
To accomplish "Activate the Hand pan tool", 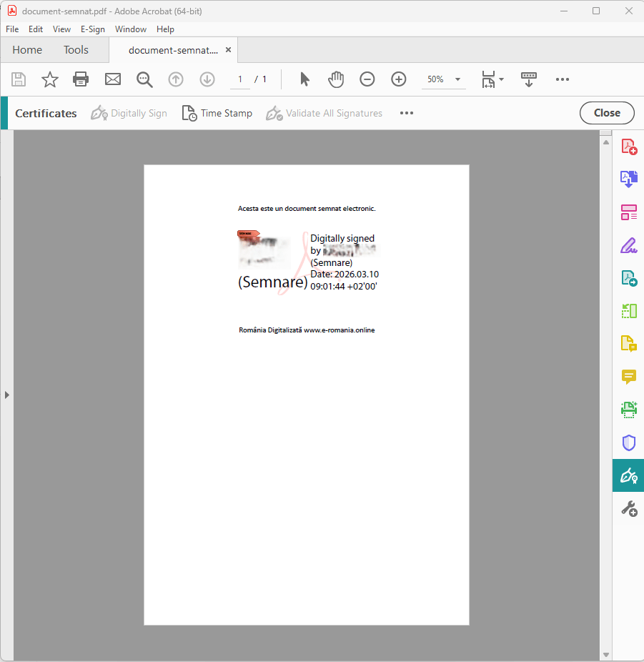I will (336, 79).
